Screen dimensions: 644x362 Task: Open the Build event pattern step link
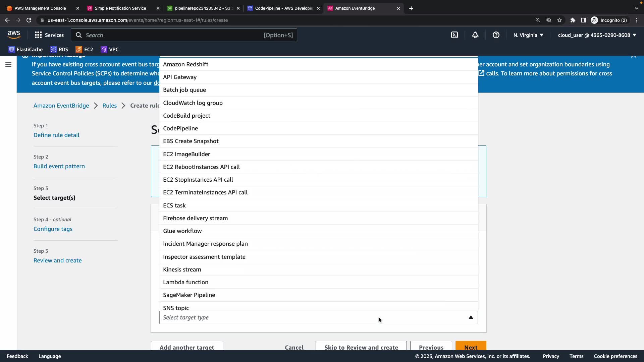[59, 166]
